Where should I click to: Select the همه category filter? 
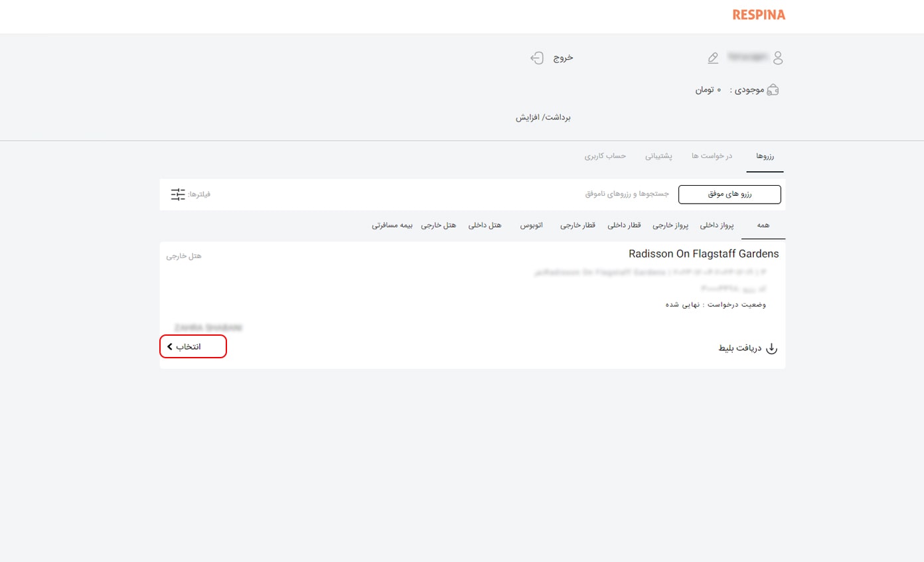(x=763, y=226)
